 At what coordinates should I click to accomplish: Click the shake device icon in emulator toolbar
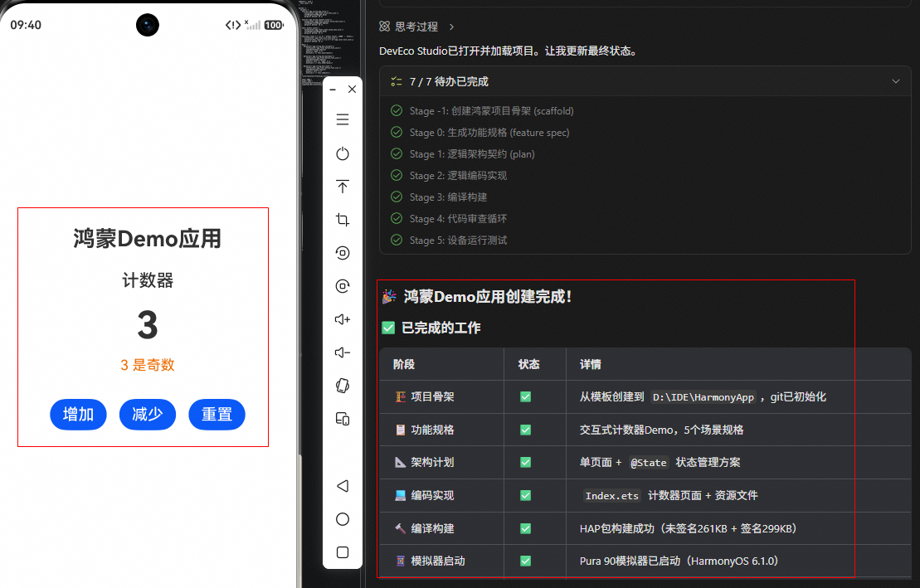click(343, 386)
